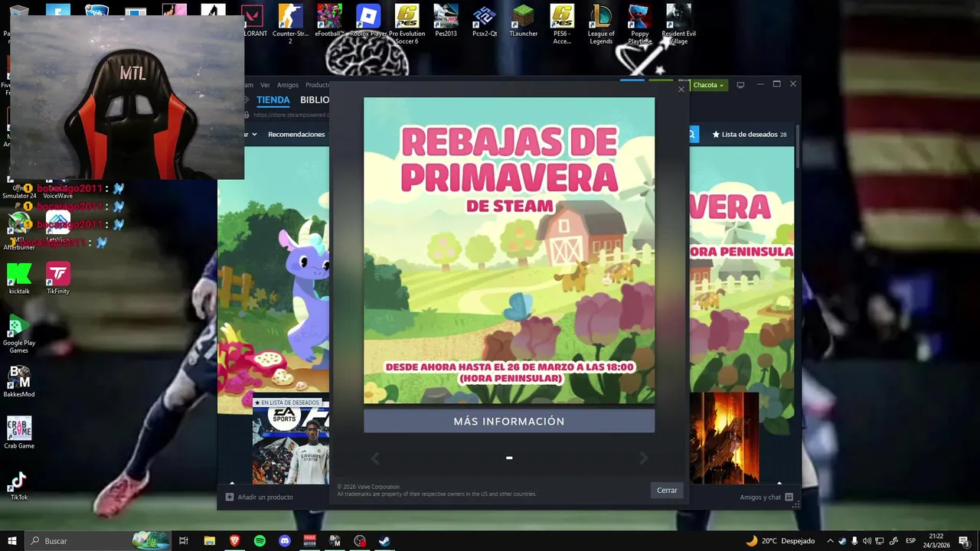Image resolution: width=980 pixels, height=551 pixels.
Task: Open the taskbar clock showing 21:22
Action: click(936, 541)
